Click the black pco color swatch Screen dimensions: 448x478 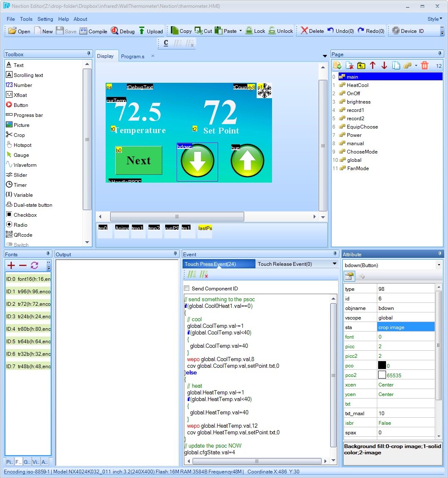pyautogui.click(x=381, y=365)
